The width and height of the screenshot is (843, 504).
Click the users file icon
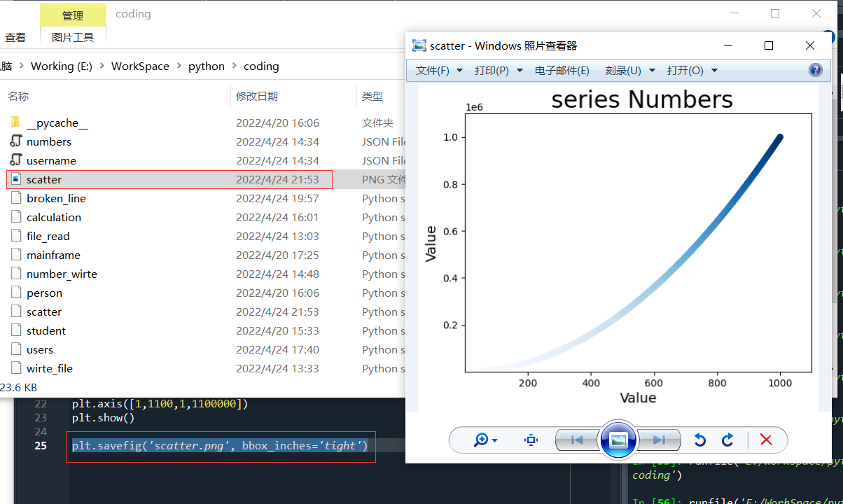(x=15, y=349)
